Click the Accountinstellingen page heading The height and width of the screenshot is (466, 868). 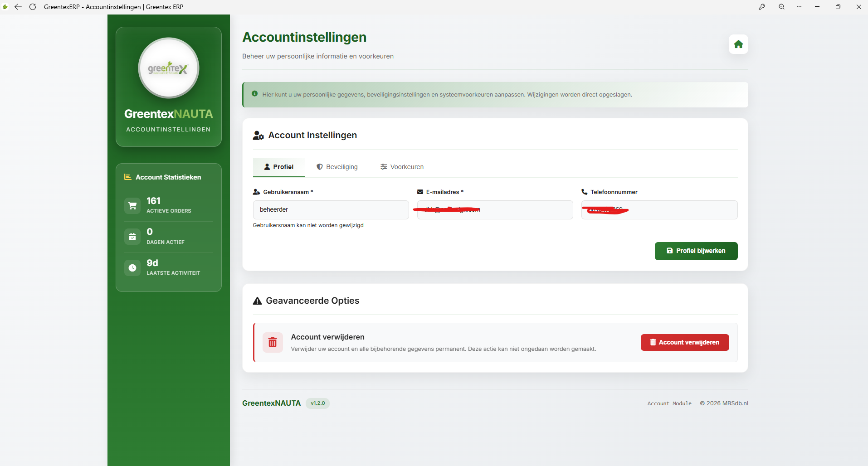(304, 37)
